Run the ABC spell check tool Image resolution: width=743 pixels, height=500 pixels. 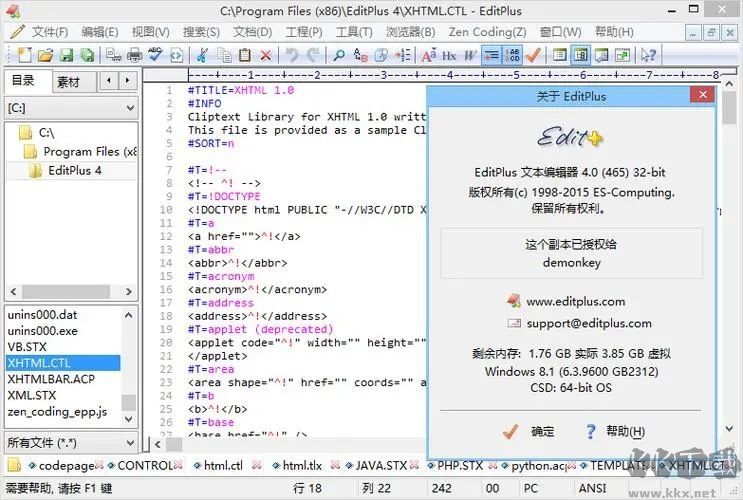coord(155,56)
